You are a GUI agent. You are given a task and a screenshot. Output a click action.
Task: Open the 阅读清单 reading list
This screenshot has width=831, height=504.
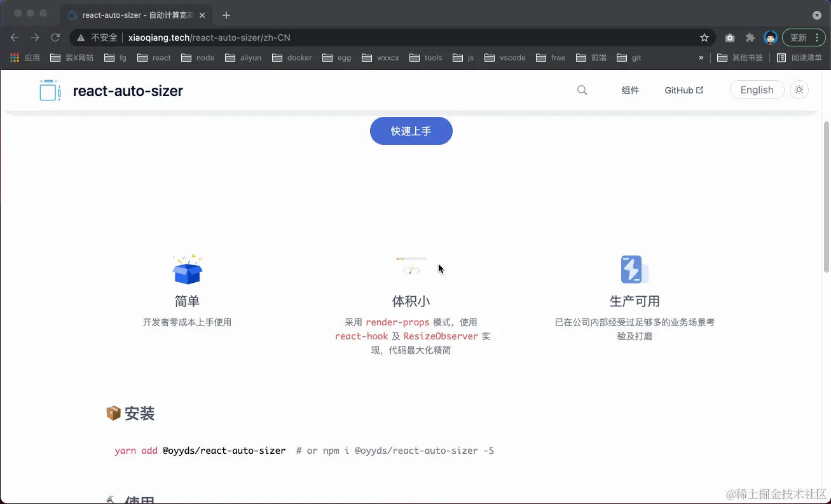tap(800, 57)
